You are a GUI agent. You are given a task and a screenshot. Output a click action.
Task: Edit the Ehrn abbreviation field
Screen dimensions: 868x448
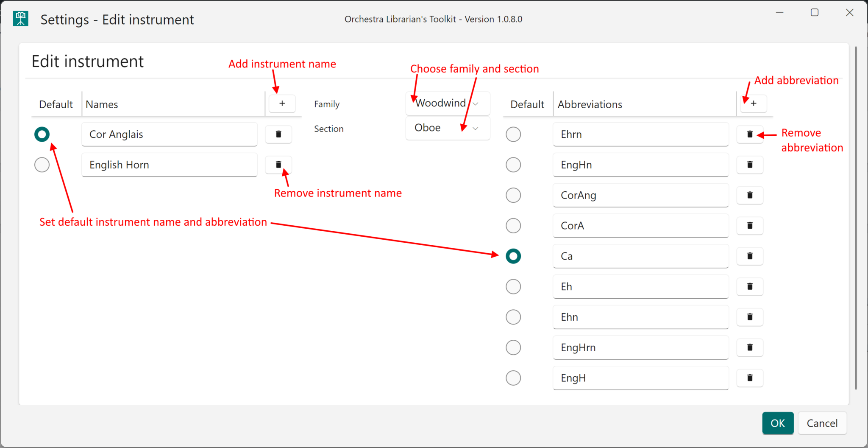tap(640, 134)
